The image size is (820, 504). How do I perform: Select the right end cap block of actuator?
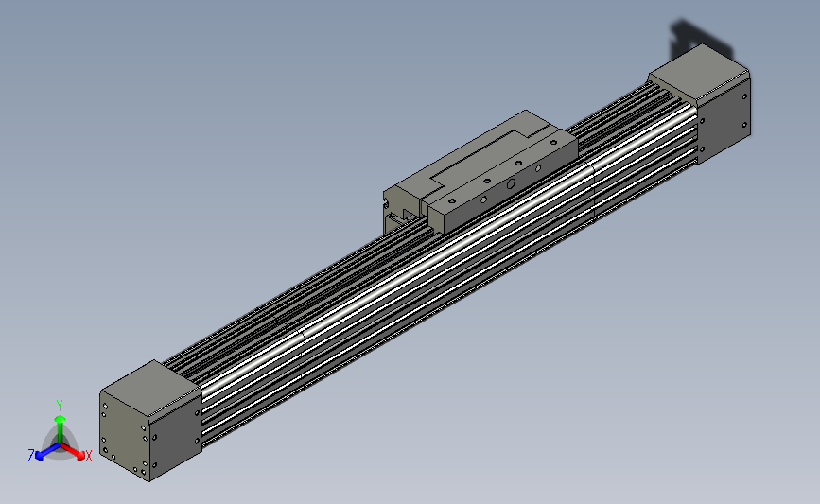point(701,103)
